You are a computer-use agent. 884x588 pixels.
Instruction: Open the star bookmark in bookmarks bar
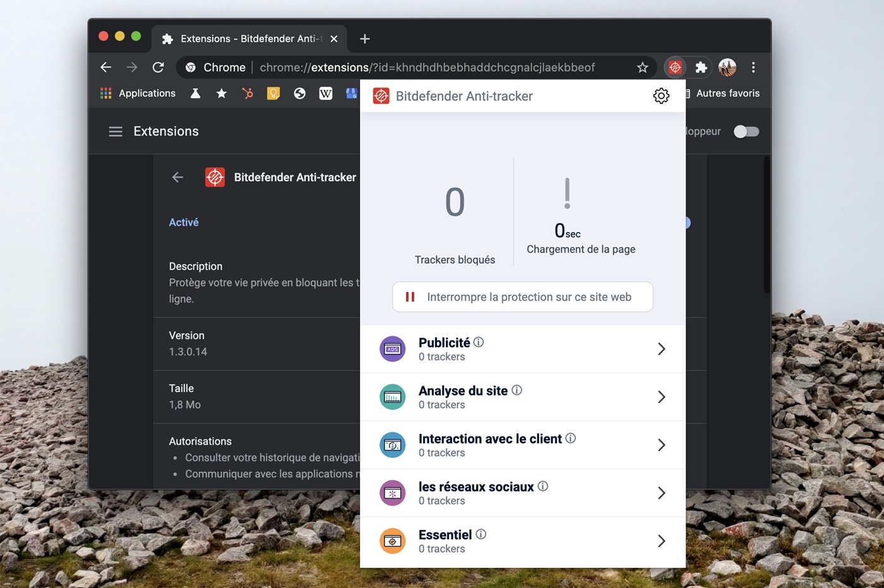222,93
